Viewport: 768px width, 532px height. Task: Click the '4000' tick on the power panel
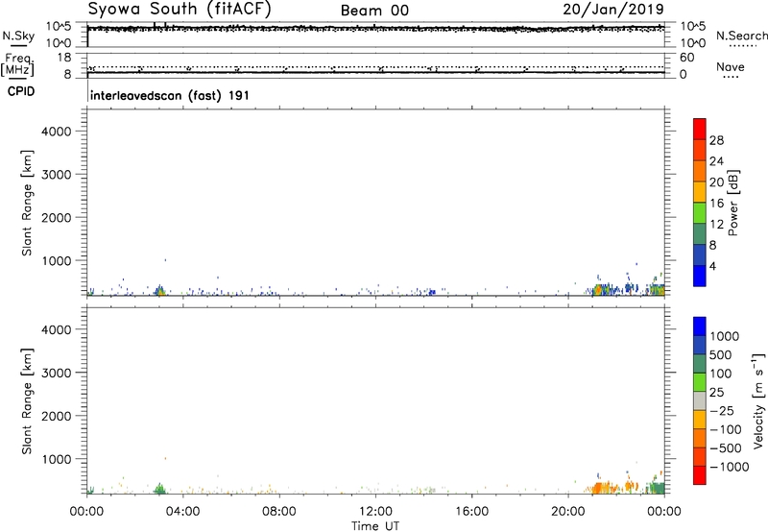point(57,132)
